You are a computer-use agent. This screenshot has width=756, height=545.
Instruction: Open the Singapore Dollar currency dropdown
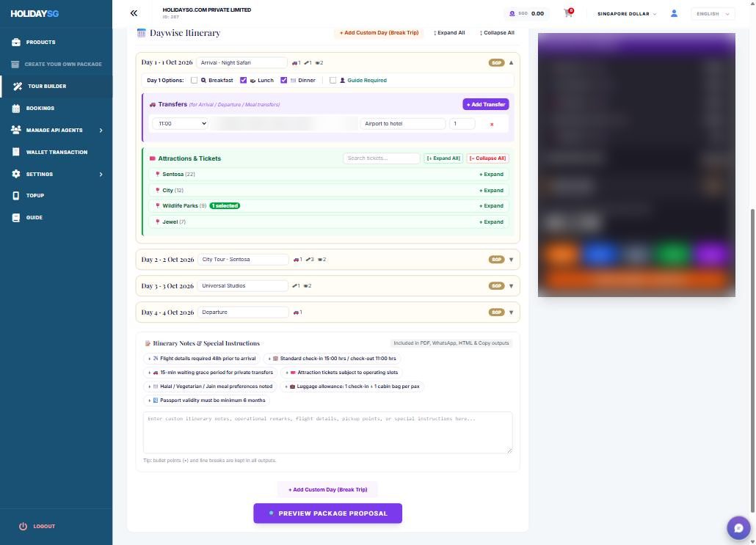coord(627,14)
